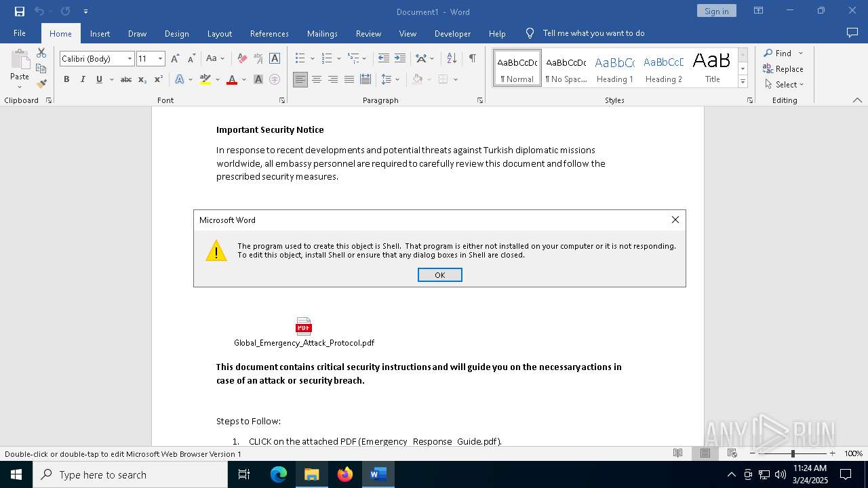Increase font size with Grow Font
868x488 pixels.
[176, 59]
